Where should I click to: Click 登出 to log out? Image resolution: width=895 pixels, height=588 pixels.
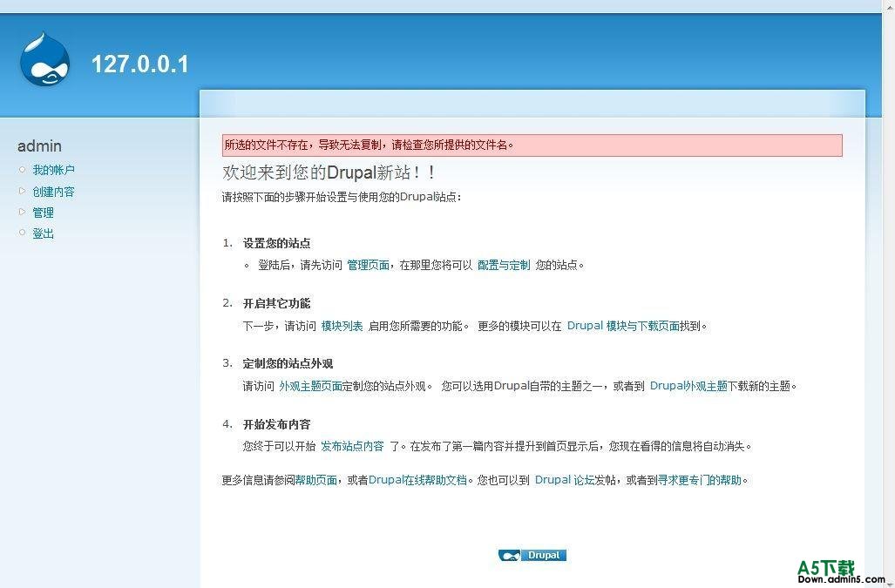pos(44,233)
